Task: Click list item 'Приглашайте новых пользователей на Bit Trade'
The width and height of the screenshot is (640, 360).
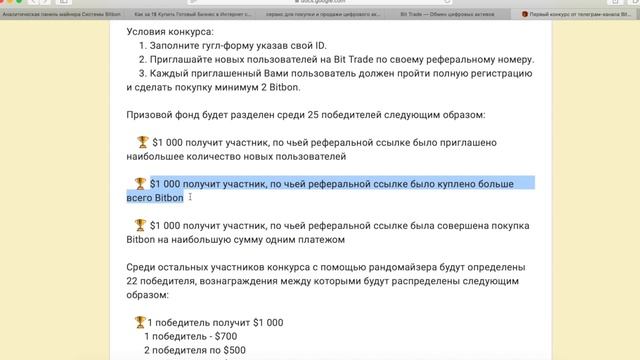Action: [x=342, y=60]
